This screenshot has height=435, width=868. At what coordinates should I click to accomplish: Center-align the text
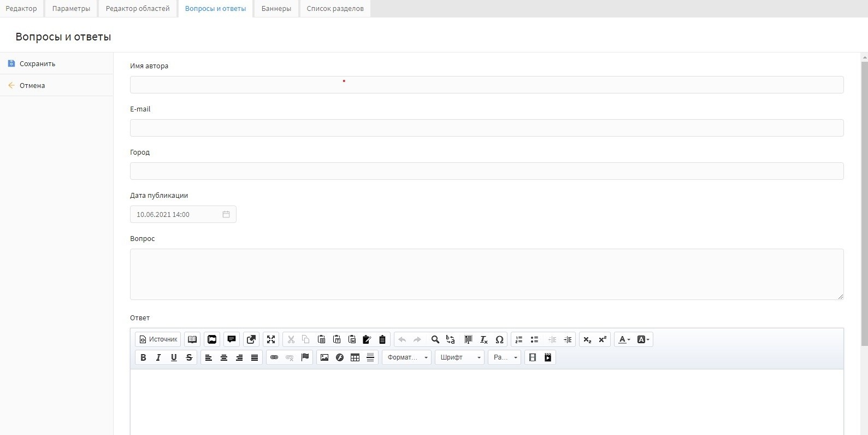224,357
